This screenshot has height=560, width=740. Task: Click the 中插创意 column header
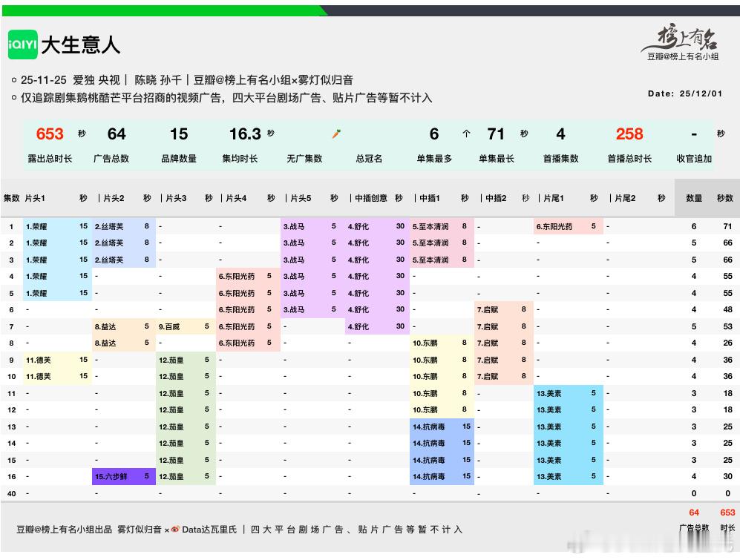[371, 198]
